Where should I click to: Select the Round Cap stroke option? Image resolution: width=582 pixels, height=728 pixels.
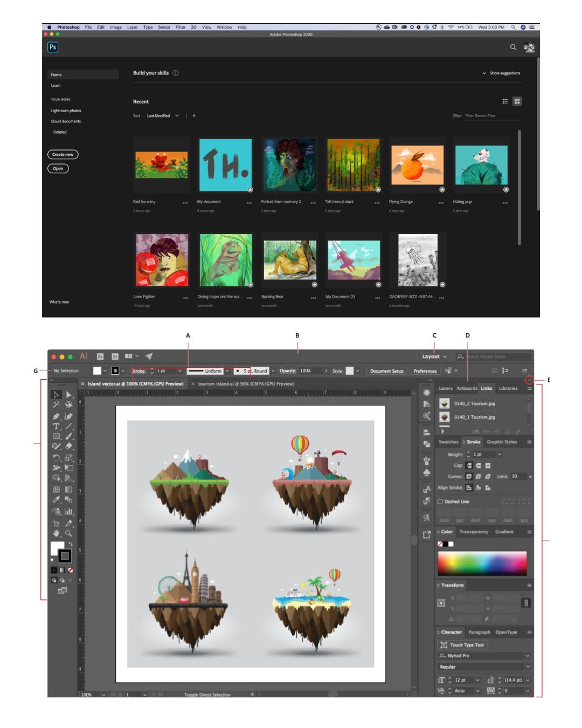479,465
